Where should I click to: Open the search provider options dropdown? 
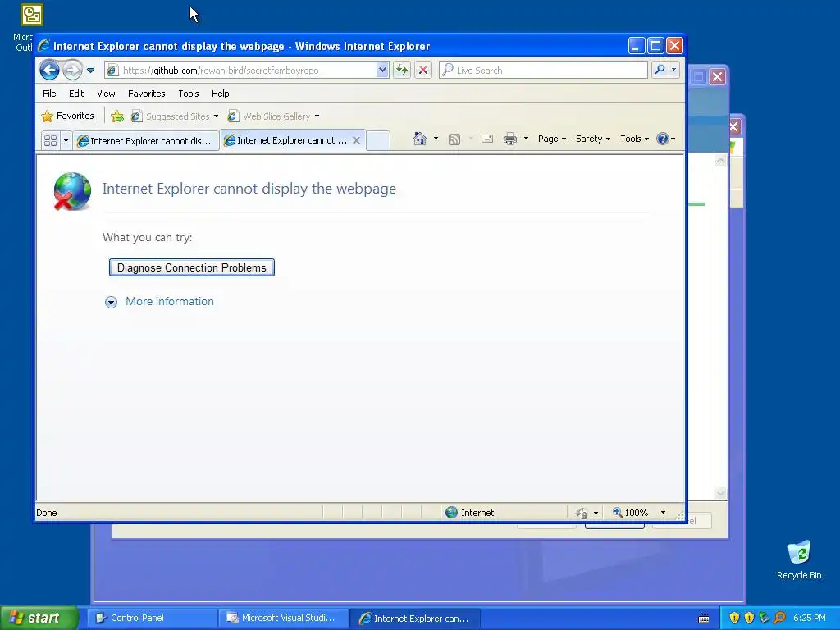[x=674, y=71]
